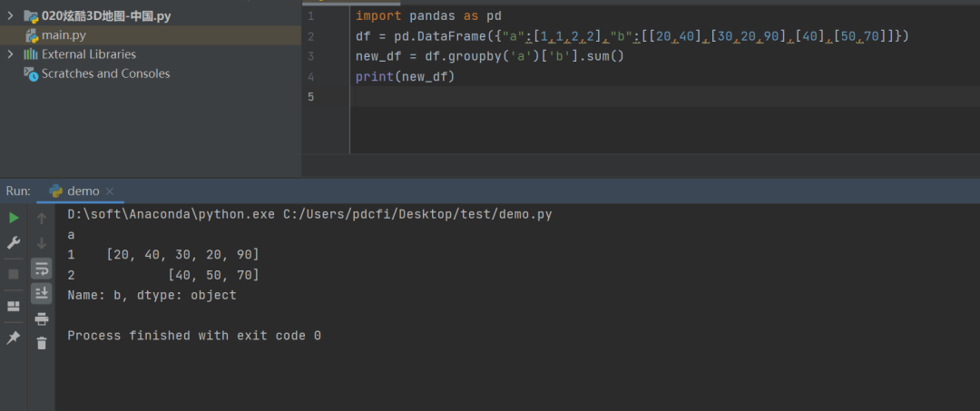Click the Down the Stack Trace arrow
Image resolution: width=980 pixels, height=411 pixels.
pos(42,243)
